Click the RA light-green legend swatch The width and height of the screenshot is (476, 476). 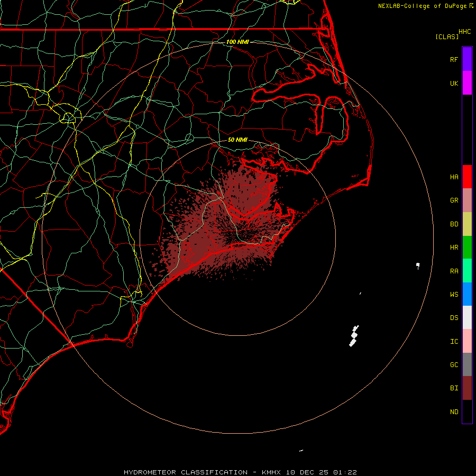point(467,271)
